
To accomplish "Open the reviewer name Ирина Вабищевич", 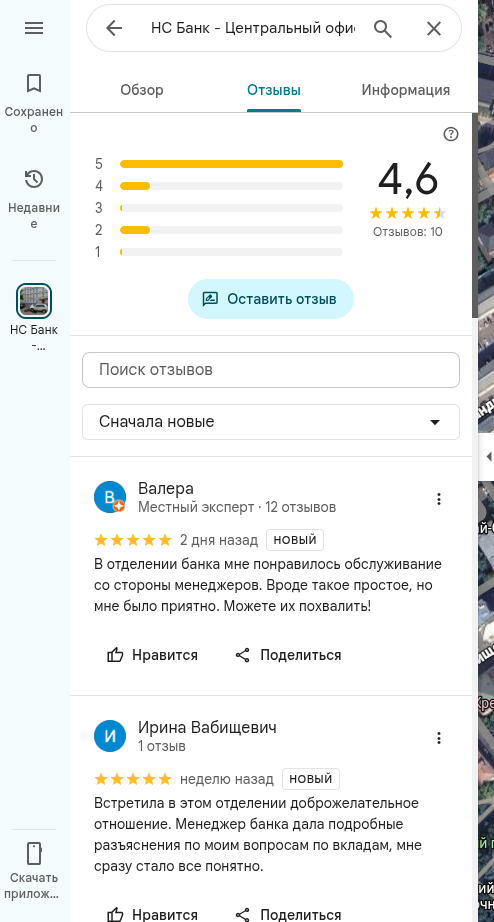I will click(208, 727).
